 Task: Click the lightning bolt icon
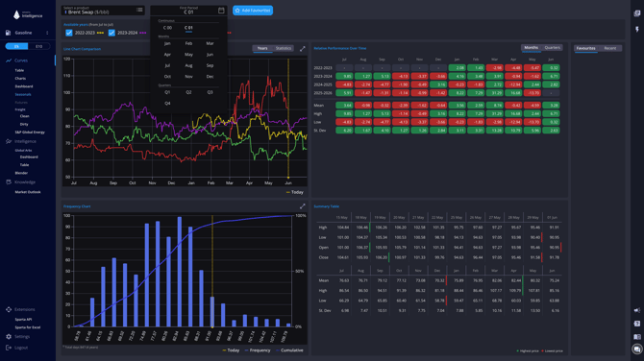point(637,29)
